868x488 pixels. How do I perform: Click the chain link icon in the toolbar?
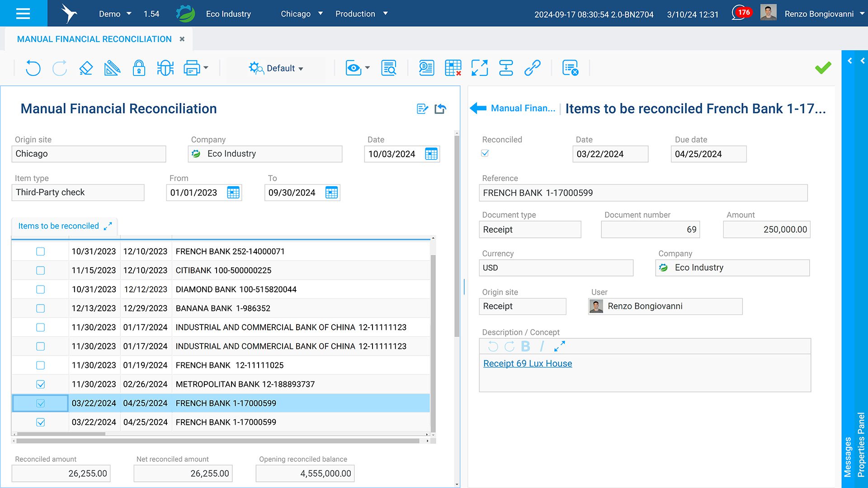532,68
